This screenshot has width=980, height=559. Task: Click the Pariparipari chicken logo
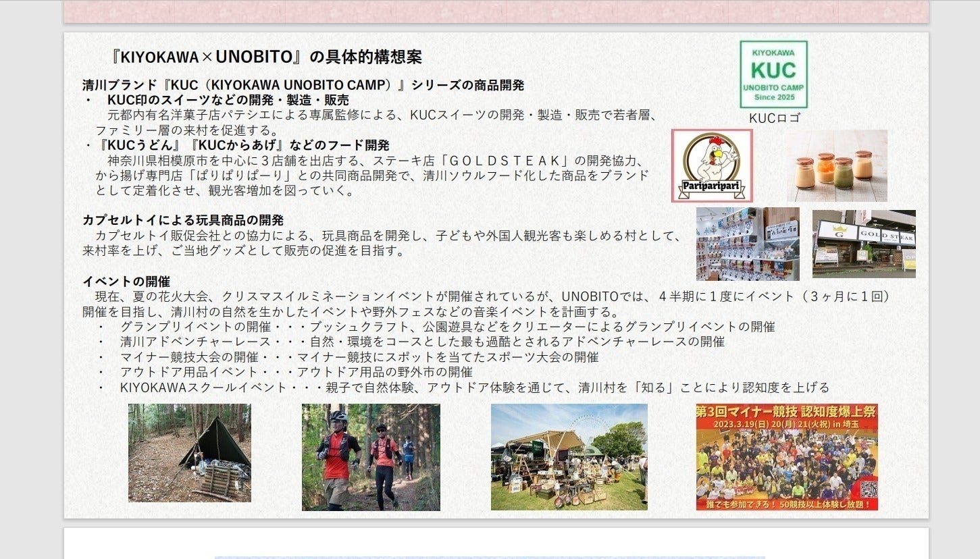tap(711, 166)
